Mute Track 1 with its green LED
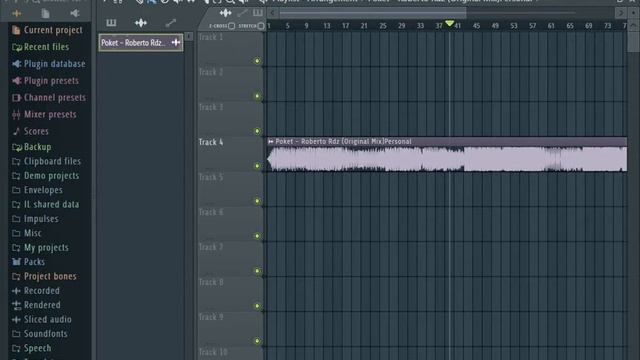This screenshot has width=640, height=360. (257, 61)
